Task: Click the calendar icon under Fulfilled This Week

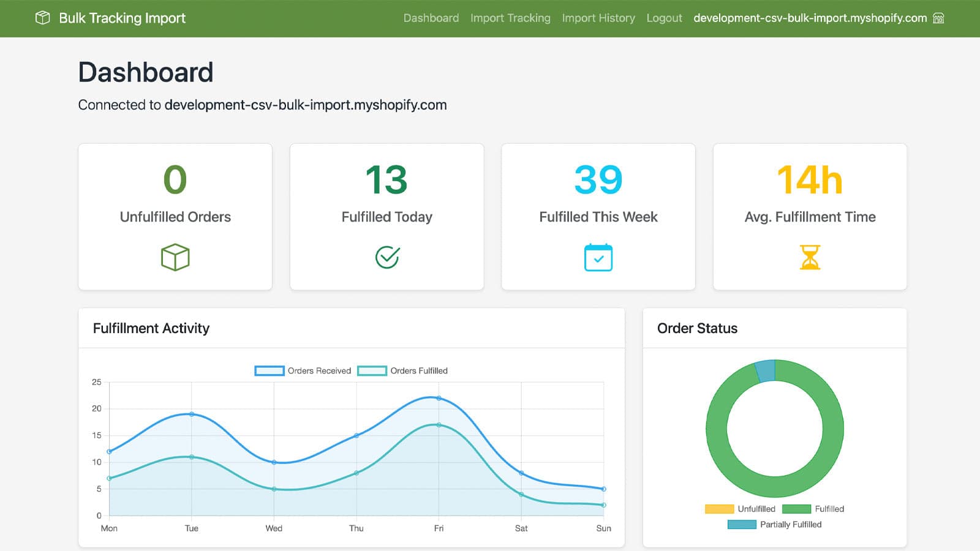Action: 598,257
